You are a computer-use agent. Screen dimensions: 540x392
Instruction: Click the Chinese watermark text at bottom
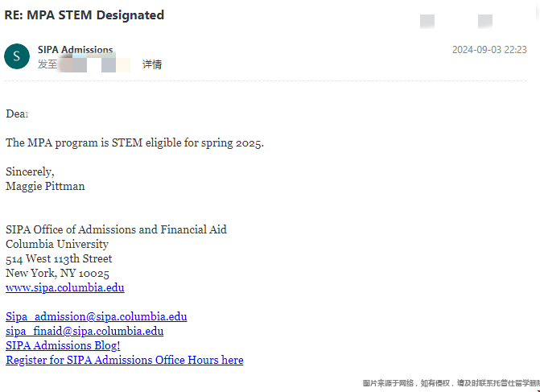[451, 383]
